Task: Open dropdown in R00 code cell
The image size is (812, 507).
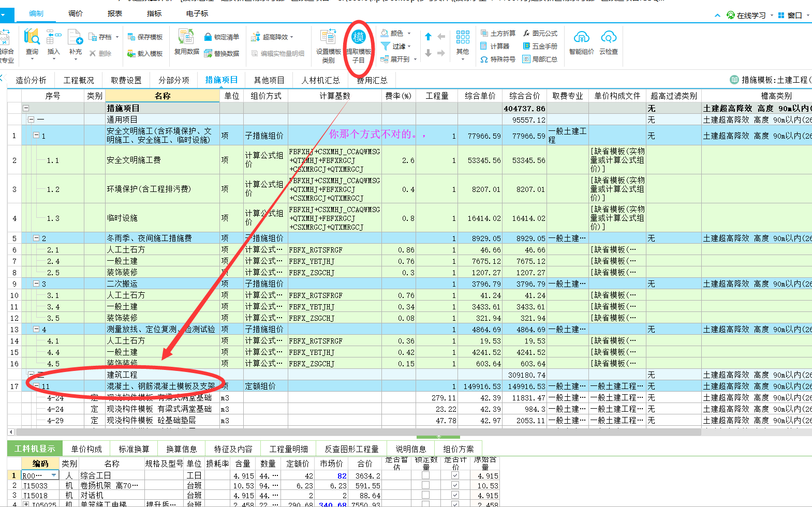Action: (53, 475)
